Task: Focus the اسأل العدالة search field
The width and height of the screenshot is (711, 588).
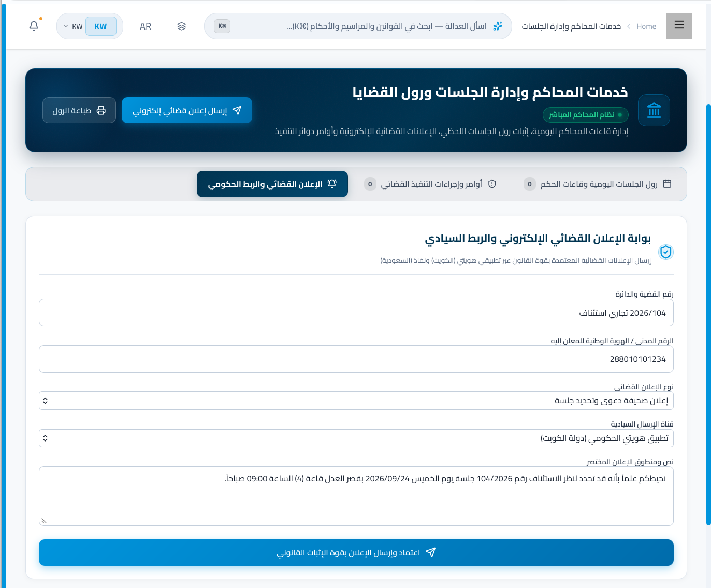Action: 358,26
